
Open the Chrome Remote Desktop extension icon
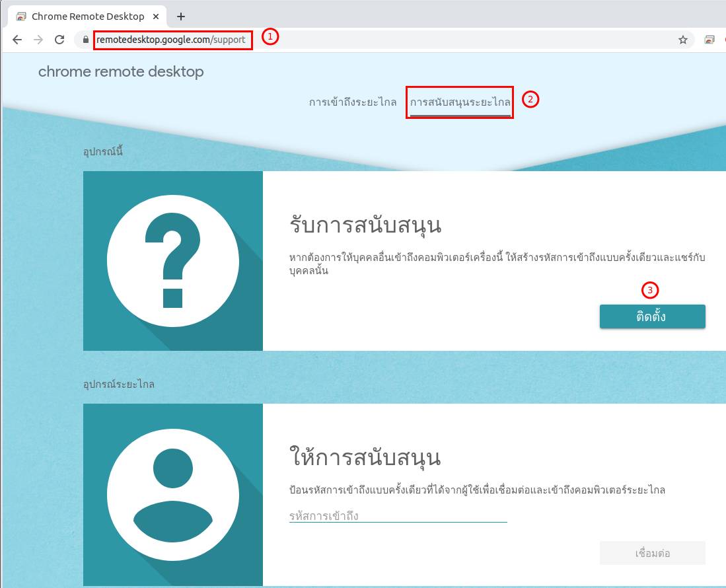pyautogui.click(x=709, y=40)
